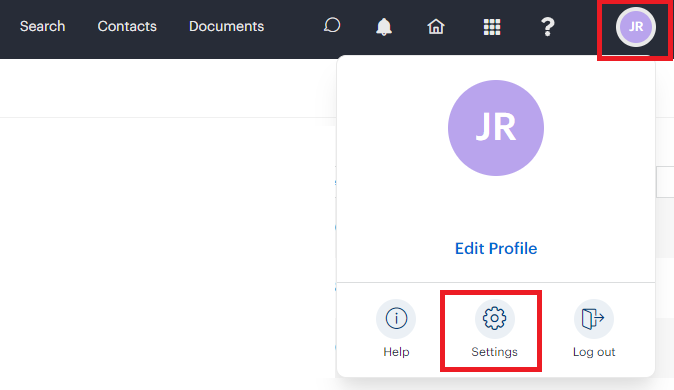The image size is (674, 390).
Task: Open the Search menu
Action: tap(43, 26)
